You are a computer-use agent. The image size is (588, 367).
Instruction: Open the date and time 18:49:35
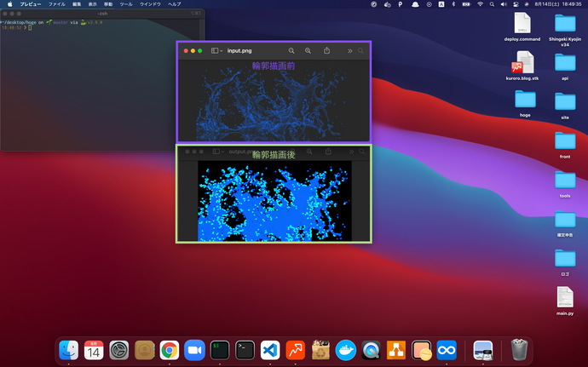click(x=558, y=4)
